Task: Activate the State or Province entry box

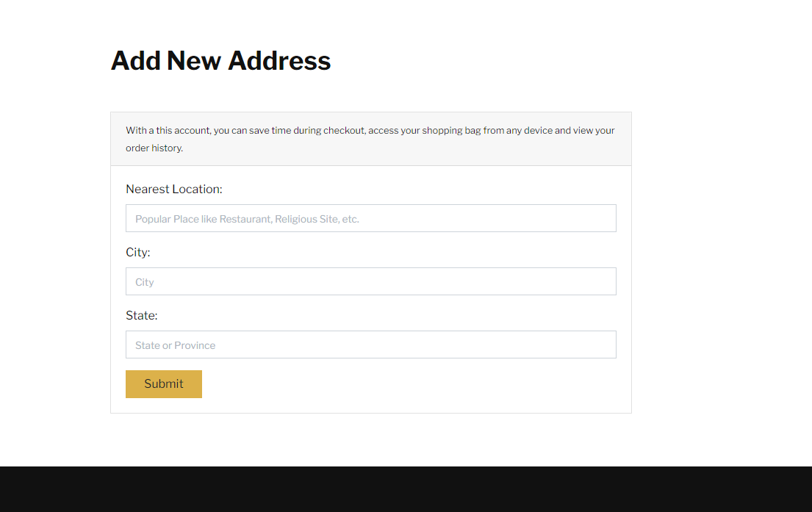Action: [370, 345]
